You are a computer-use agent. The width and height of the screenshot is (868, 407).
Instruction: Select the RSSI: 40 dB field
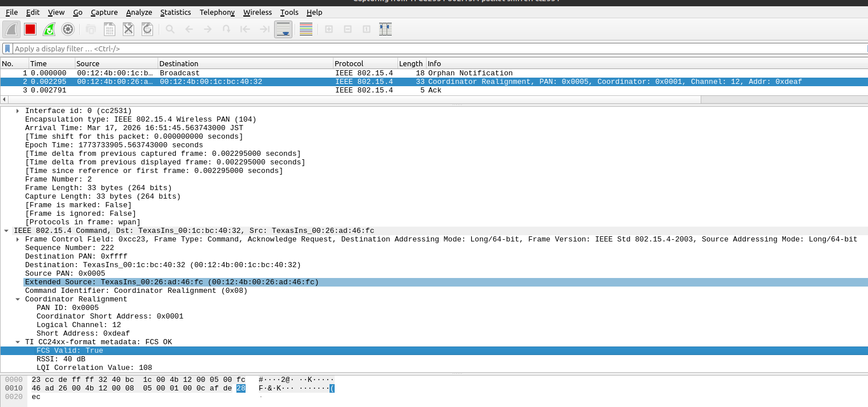(61, 359)
